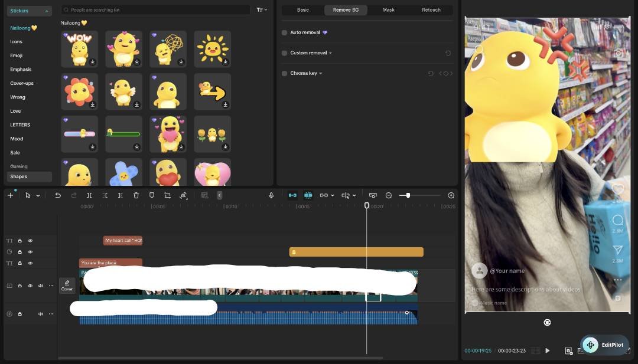Image resolution: width=638 pixels, height=364 pixels.
Task: Hide the sticker track using its eye icon
Action: (x=30, y=252)
